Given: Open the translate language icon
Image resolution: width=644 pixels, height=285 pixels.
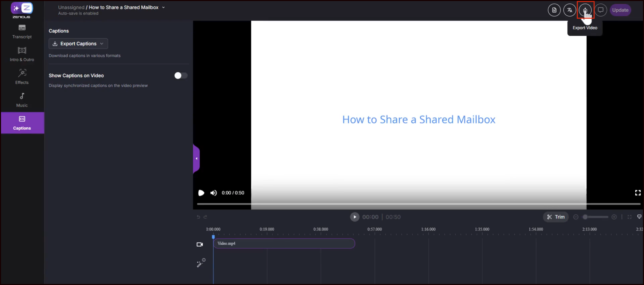Looking at the screenshot, I should pyautogui.click(x=570, y=10).
